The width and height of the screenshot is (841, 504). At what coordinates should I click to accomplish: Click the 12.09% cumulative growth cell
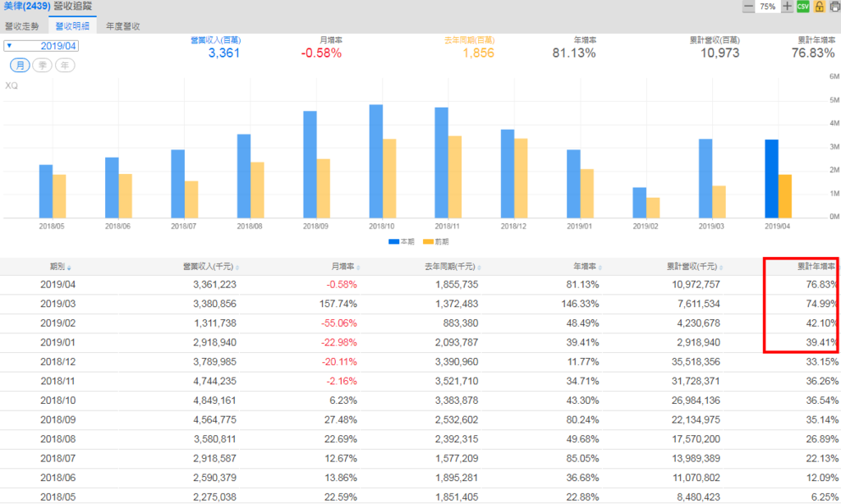(821, 478)
